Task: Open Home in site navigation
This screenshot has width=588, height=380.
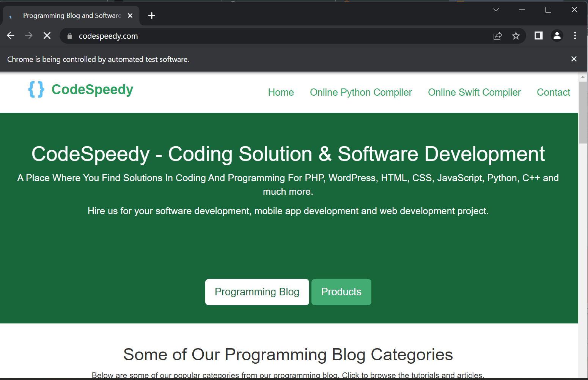Action: tap(281, 92)
